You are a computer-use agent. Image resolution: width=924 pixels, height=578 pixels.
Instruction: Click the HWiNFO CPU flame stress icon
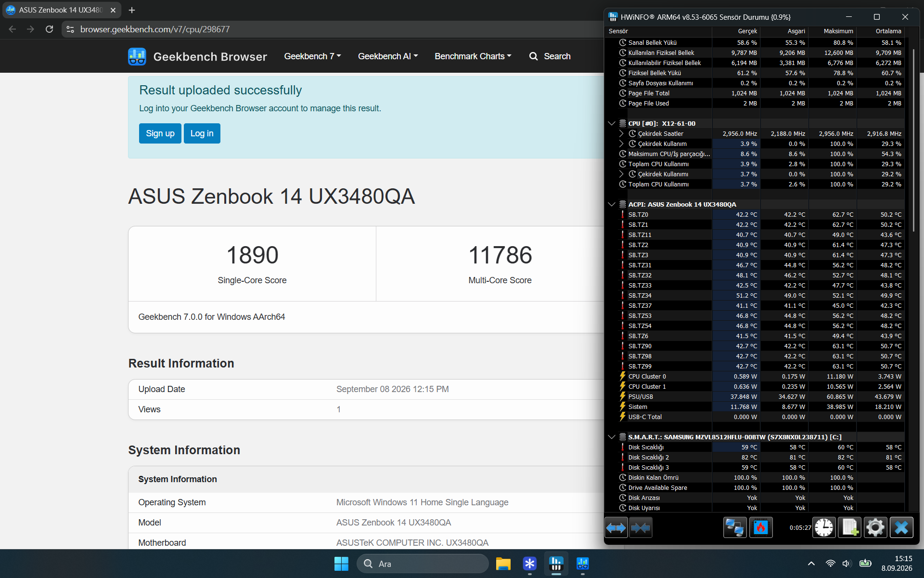tap(761, 528)
